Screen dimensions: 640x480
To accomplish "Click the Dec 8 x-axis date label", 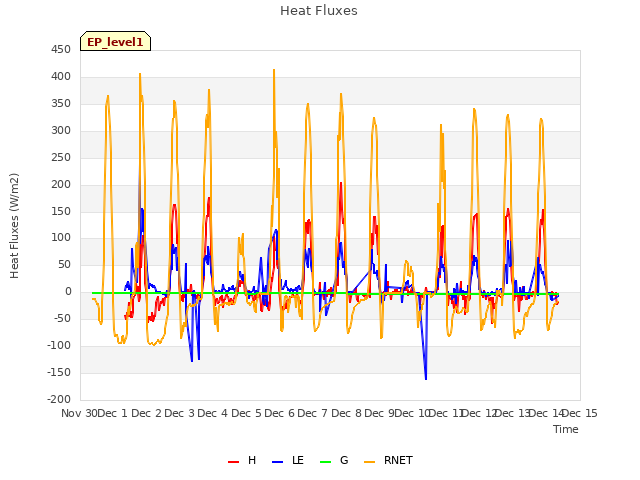I will [346, 413].
